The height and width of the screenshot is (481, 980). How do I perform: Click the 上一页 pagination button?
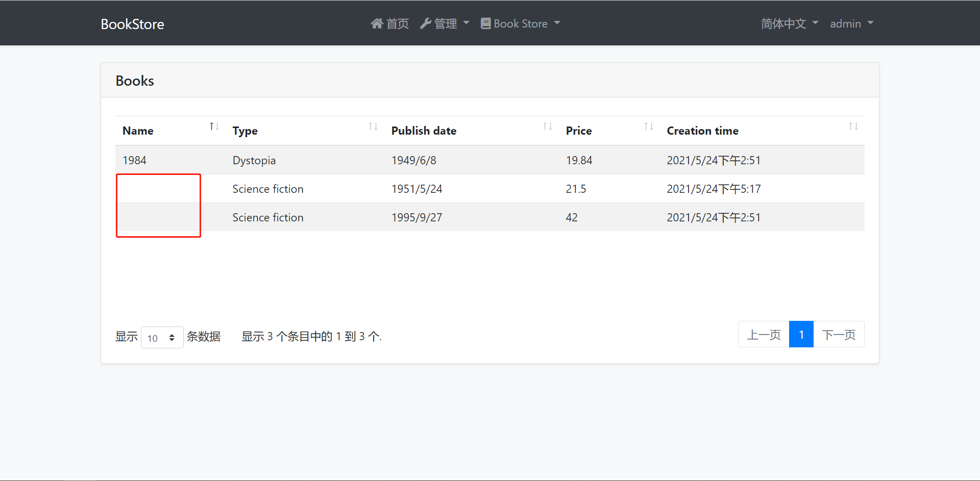[764, 334]
